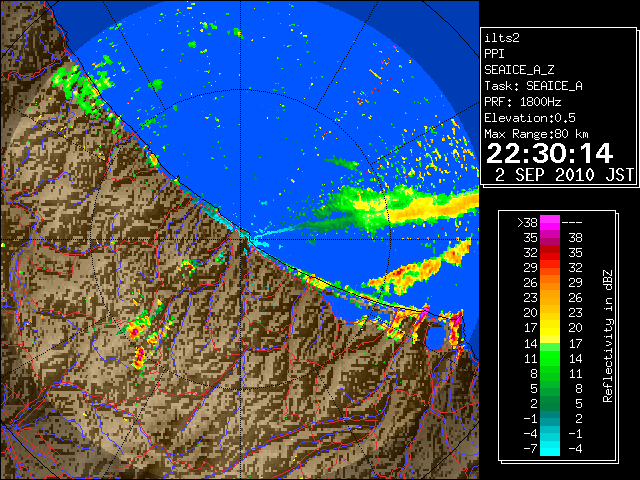Click the 'Max Range:80 km' text
Image resolution: width=640 pixels, height=480 pixels.
[536, 134]
